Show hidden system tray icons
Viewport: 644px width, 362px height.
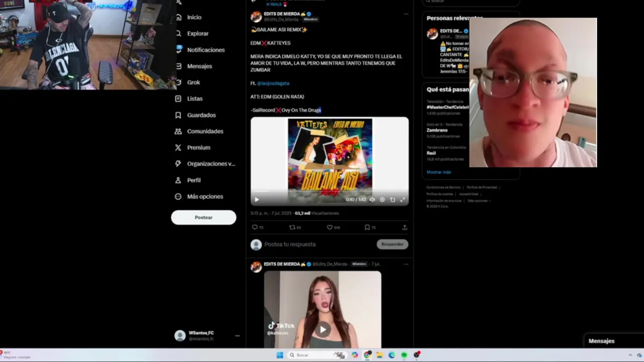click(630, 355)
